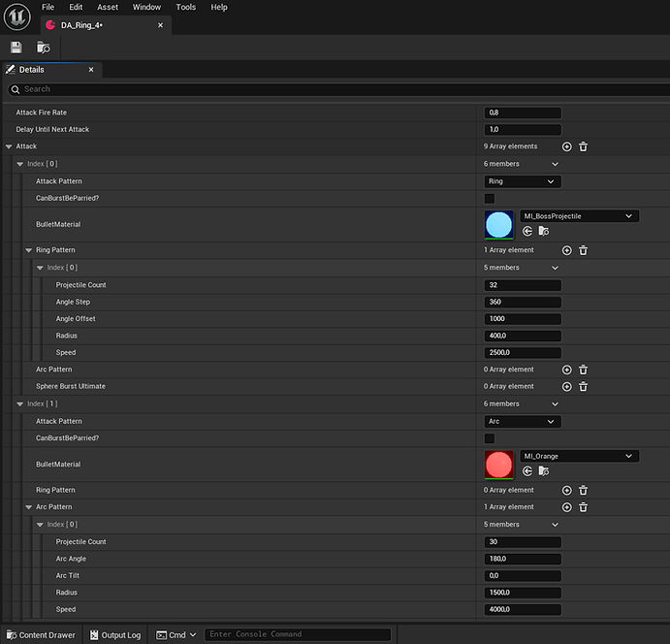Remove all elements from Index 0 Ring Pattern
The height and width of the screenshot is (644, 670).
click(583, 250)
